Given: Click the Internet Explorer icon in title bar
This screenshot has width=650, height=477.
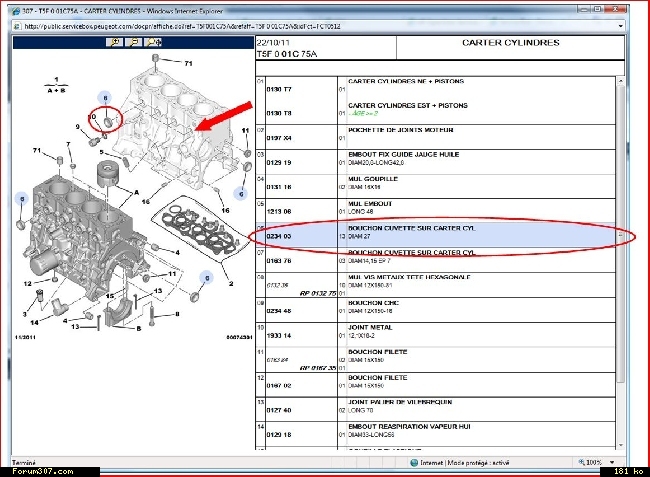Looking at the screenshot, I should [16, 11].
